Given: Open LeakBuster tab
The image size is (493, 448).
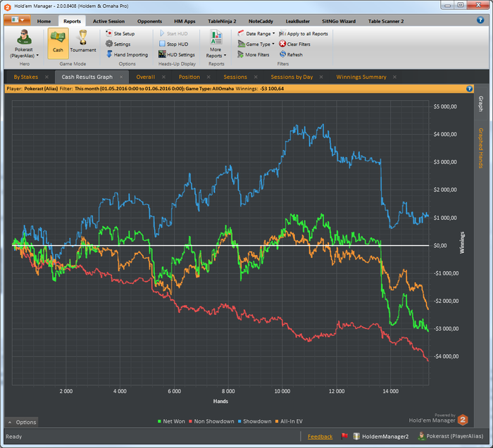Looking at the screenshot, I should click(297, 21).
